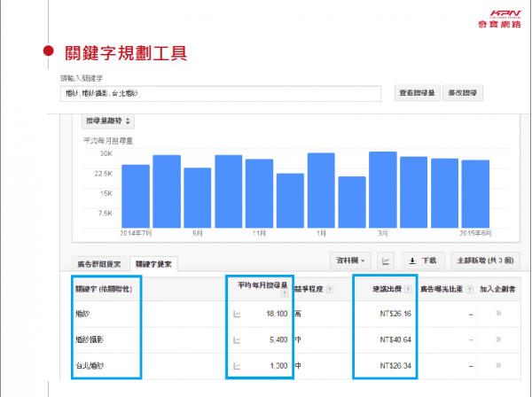The width and height of the screenshot is (532, 397).
Task: Click the 修改搜尋 button
Action: 463,93
